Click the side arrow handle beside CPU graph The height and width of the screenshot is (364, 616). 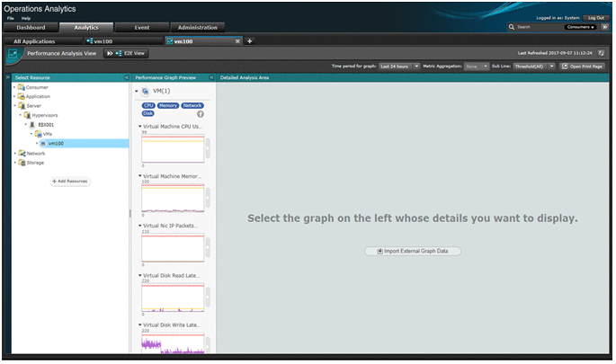pyautogui.click(x=208, y=148)
